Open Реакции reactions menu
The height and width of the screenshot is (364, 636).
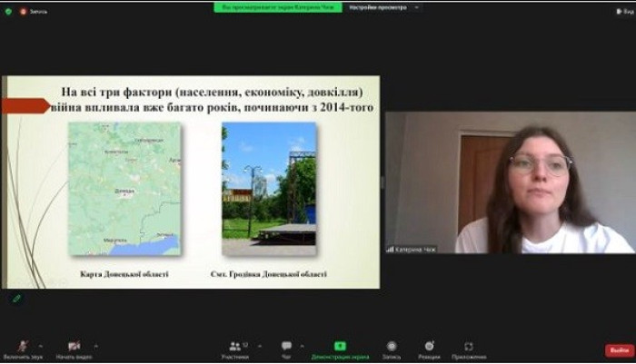pyautogui.click(x=429, y=349)
